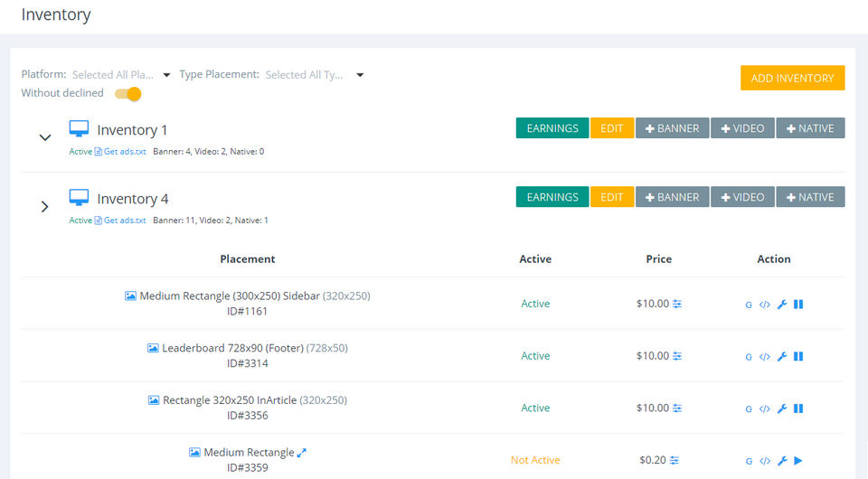Open Get ads.txt link for Inventory 1
The image size is (868, 479).
124,152
